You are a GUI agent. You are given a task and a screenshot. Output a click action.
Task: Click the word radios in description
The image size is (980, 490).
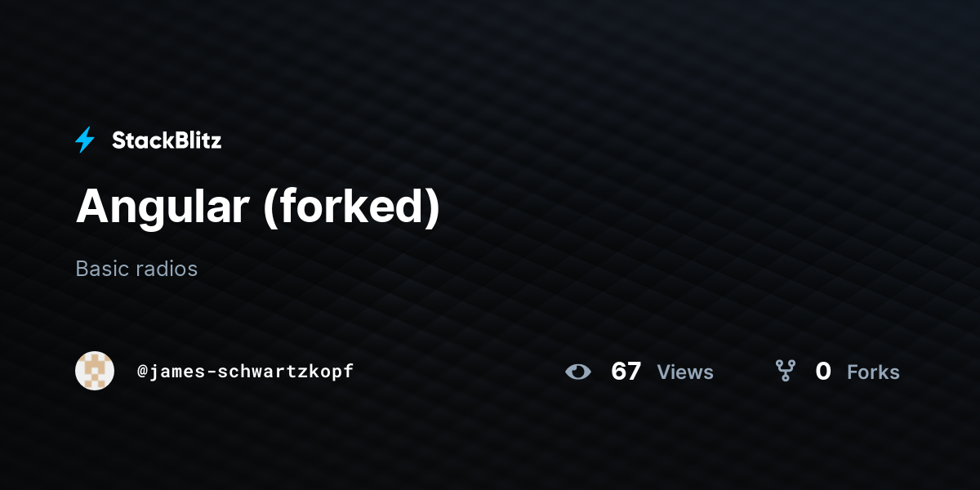click(x=167, y=269)
